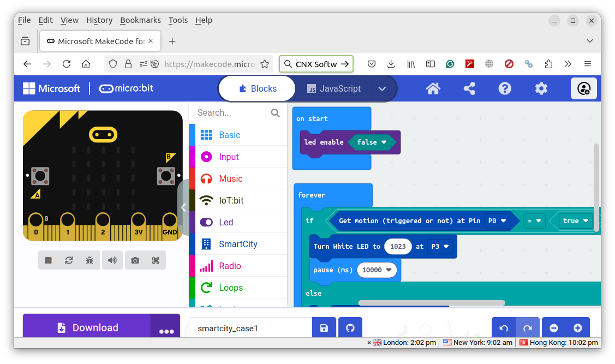Stop the micro:bit simulator

48,260
